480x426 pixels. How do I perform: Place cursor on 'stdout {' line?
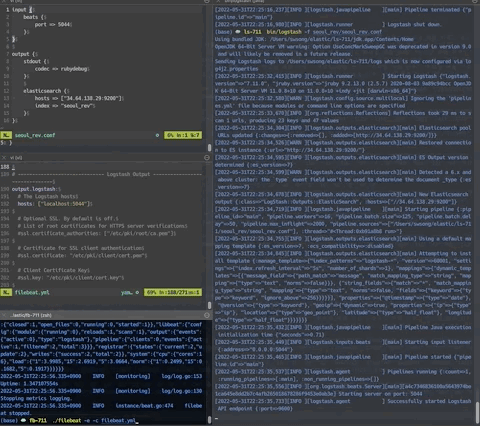36,61
